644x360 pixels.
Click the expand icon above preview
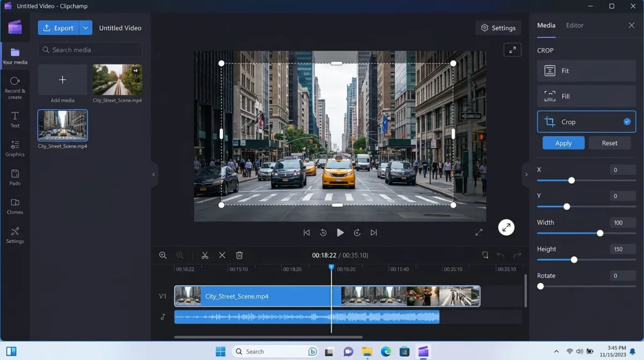tap(513, 50)
